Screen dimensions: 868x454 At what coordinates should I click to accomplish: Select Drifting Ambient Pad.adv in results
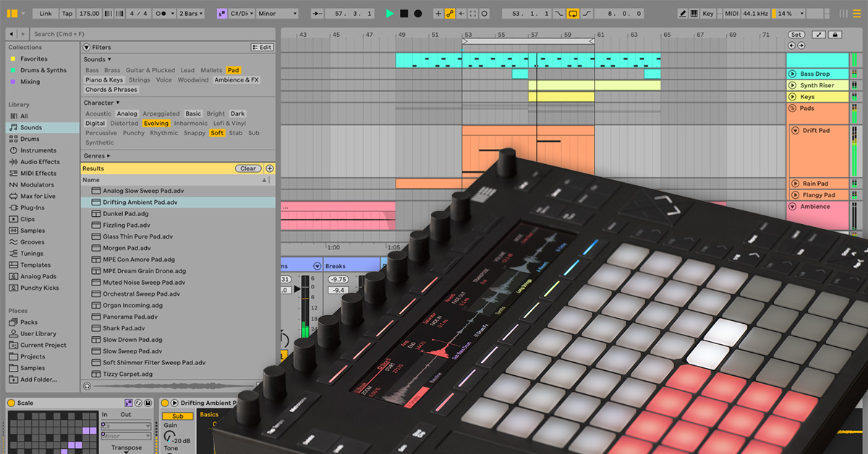[178, 202]
